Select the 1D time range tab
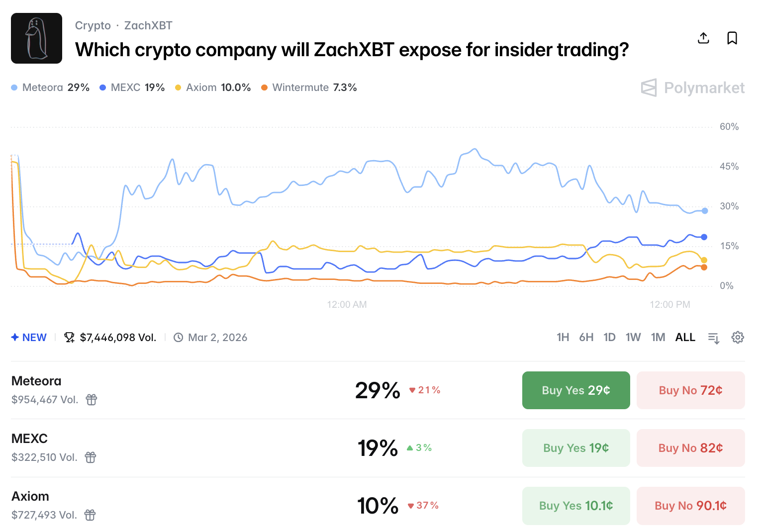The height and width of the screenshot is (532, 758). point(610,337)
